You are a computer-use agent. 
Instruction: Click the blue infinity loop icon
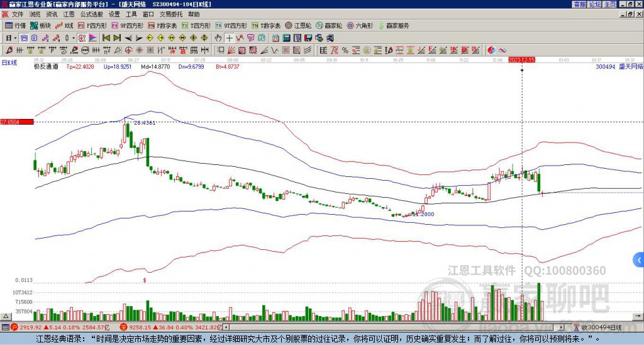pyautogui.click(x=502, y=50)
